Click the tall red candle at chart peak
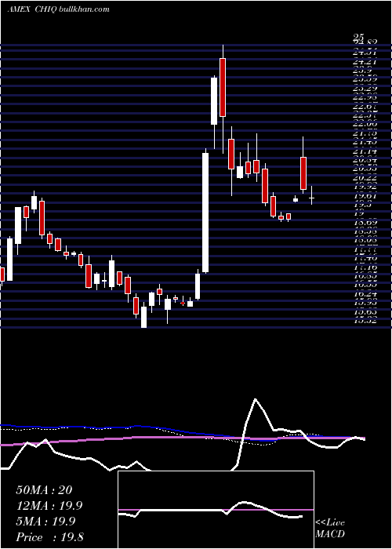This screenshot has height=549, width=392. pyautogui.click(x=223, y=88)
